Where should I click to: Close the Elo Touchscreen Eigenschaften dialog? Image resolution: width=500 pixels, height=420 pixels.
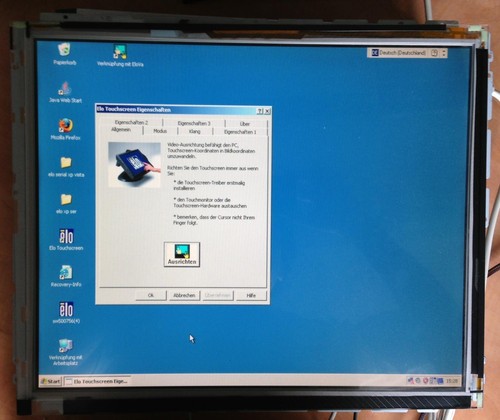267,111
